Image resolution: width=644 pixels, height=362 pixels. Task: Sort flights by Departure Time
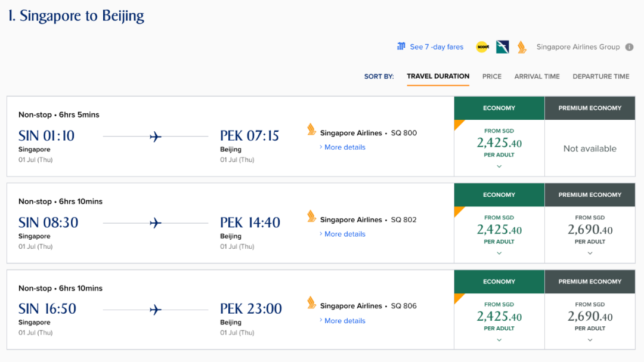(600, 76)
